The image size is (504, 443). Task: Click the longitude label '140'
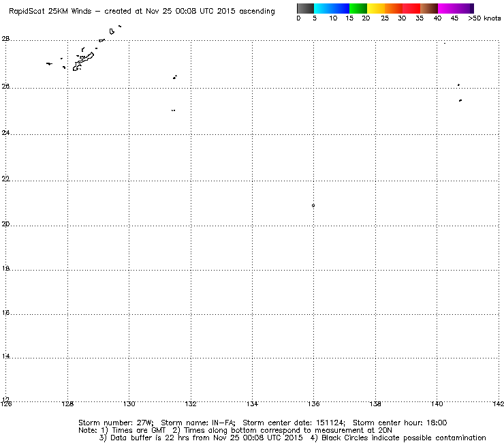(437, 403)
